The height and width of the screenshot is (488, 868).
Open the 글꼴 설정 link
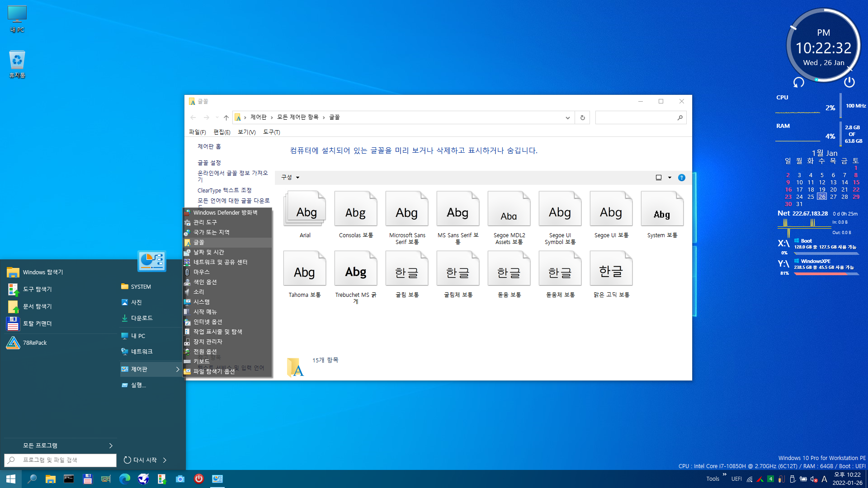(209, 163)
